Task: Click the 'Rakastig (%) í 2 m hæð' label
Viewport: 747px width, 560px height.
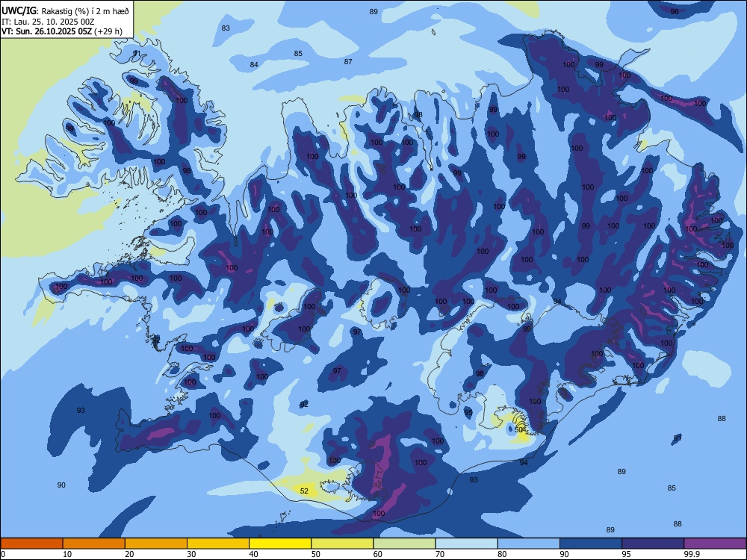Action: (x=85, y=11)
